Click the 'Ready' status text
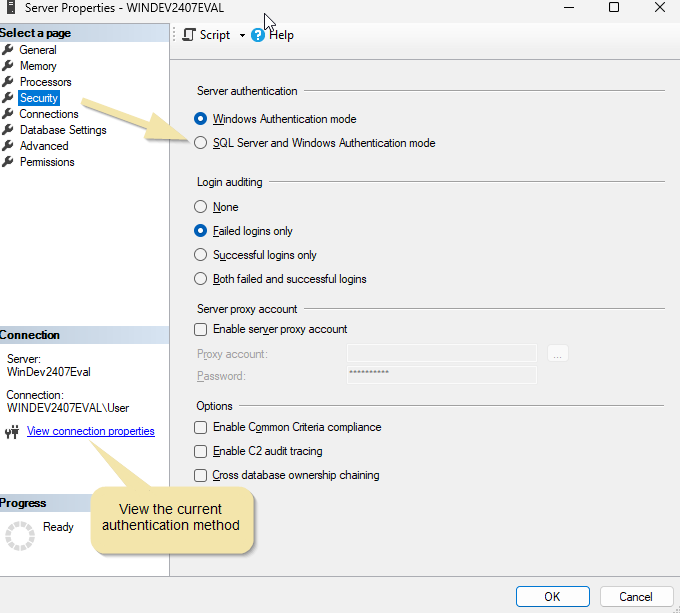Viewport: 680px width, 613px height. 58,527
